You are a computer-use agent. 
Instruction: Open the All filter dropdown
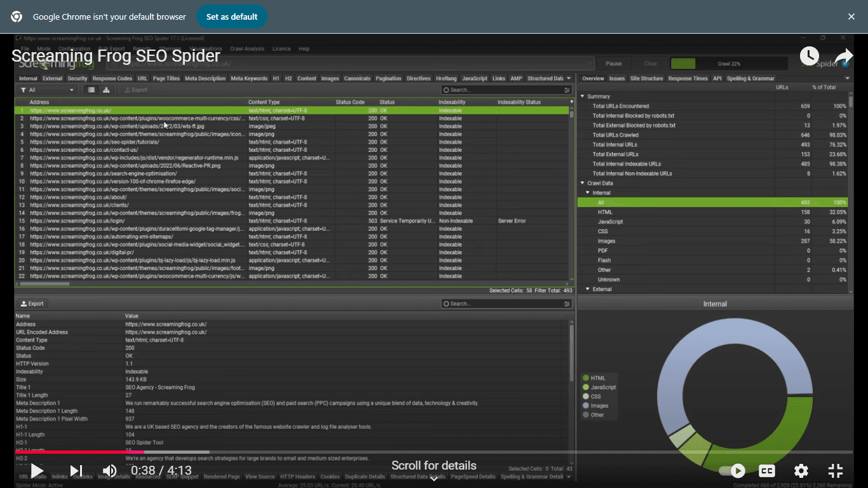point(46,90)
